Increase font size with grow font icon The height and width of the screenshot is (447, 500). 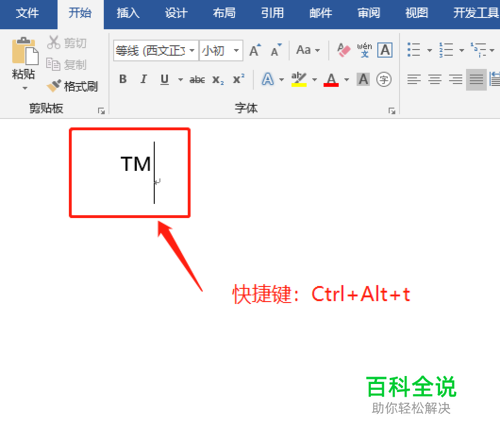click(255, 51)
